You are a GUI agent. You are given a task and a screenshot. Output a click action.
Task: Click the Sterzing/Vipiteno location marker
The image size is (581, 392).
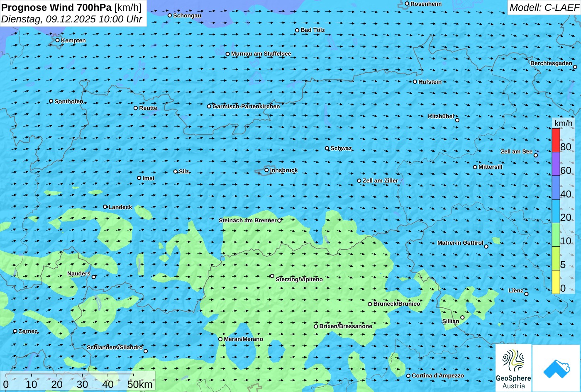272,276
